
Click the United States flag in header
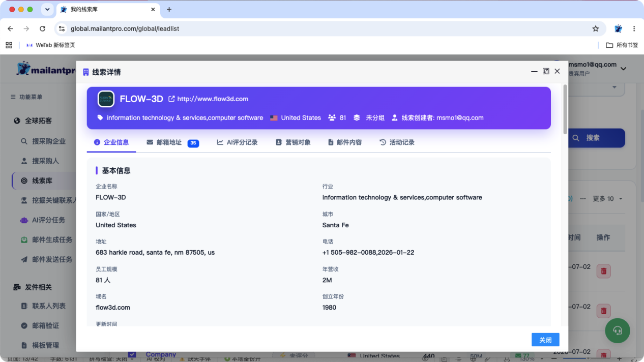coord(274,118)
